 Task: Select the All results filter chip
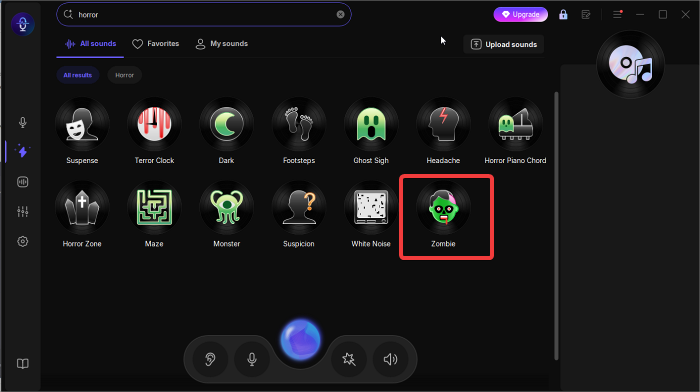click(78, 75)
